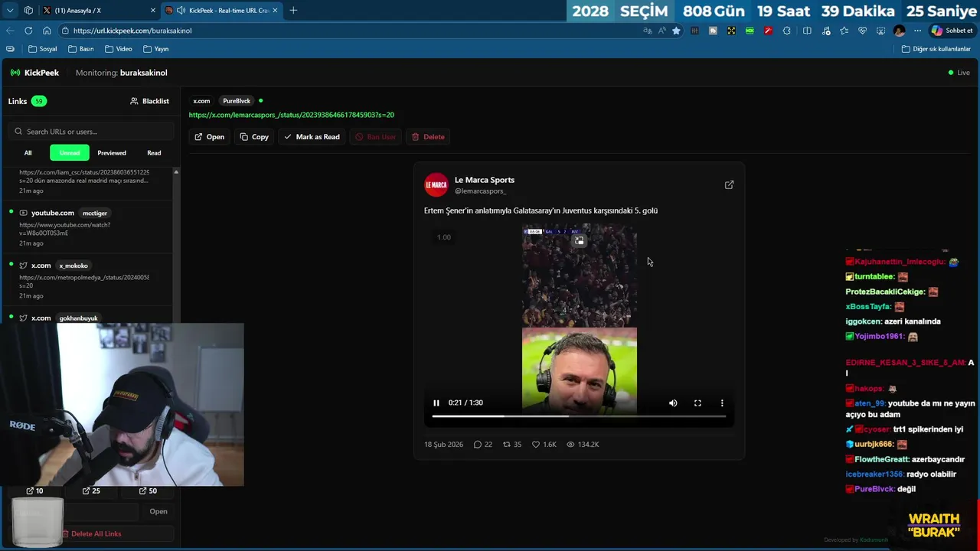Open the browser profile avatar
The height and width of the screenshot is (551, 980).
[x=899, y=31]
